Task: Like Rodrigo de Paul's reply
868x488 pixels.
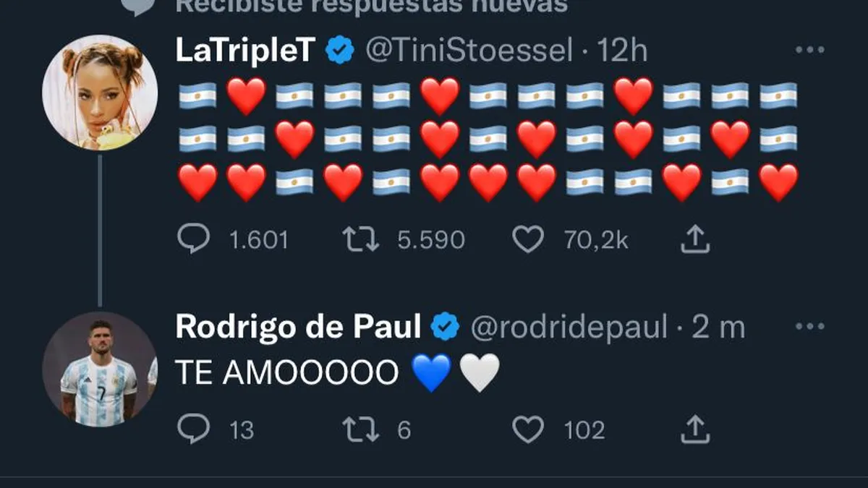Action: (528, 430)
